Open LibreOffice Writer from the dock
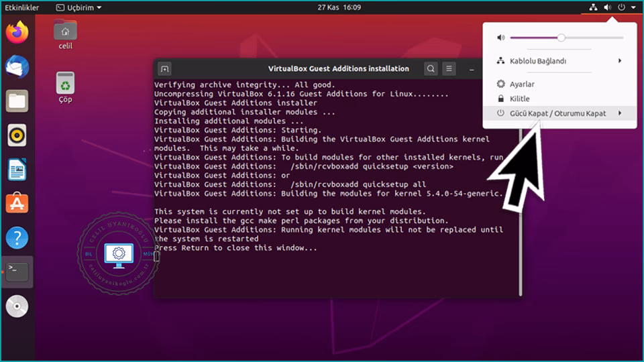 [x=17, y=170]
